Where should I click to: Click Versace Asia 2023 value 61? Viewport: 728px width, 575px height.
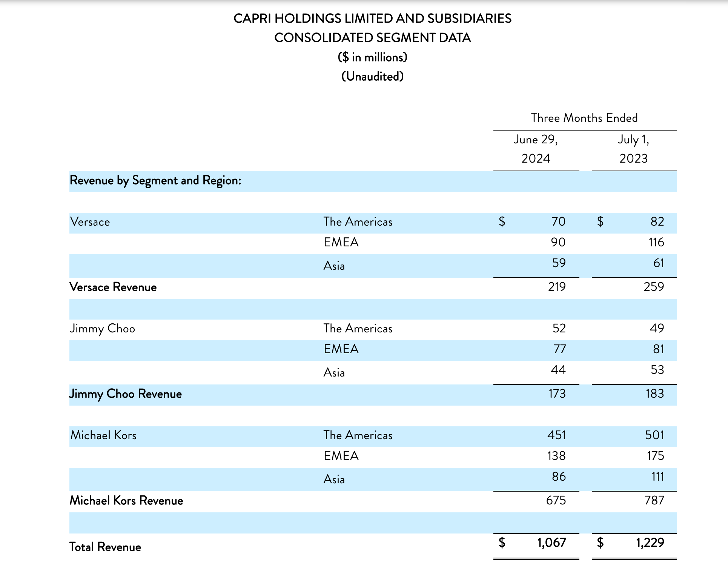point(659,263)
